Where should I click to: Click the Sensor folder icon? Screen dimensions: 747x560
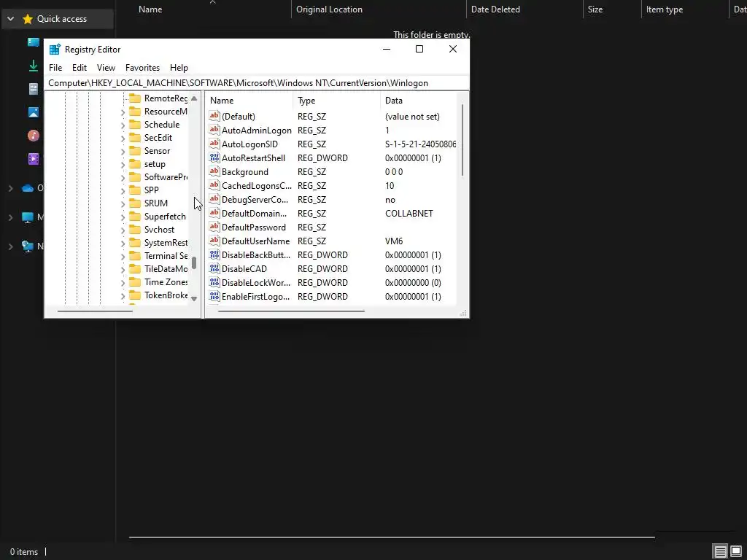[x=135, y=150]
